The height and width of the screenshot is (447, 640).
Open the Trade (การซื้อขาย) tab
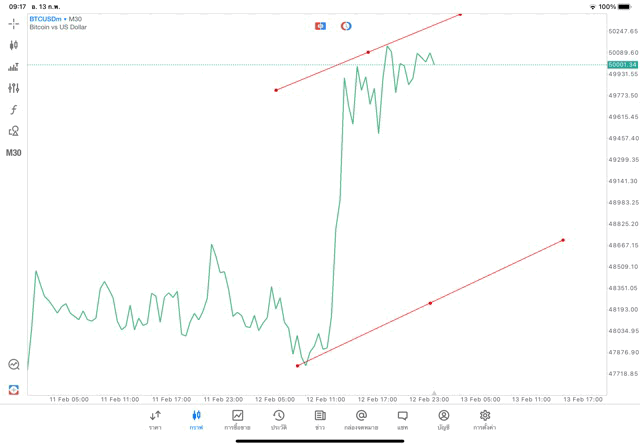tap(237, 419)
